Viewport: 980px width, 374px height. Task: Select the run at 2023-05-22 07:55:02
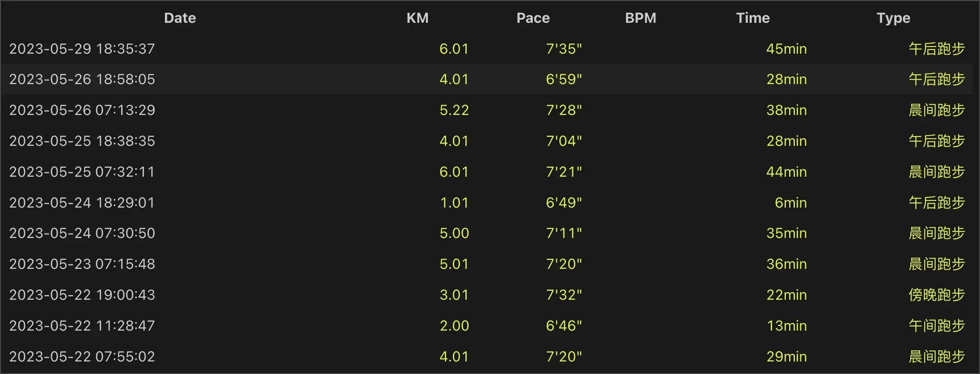pos(487,357)
